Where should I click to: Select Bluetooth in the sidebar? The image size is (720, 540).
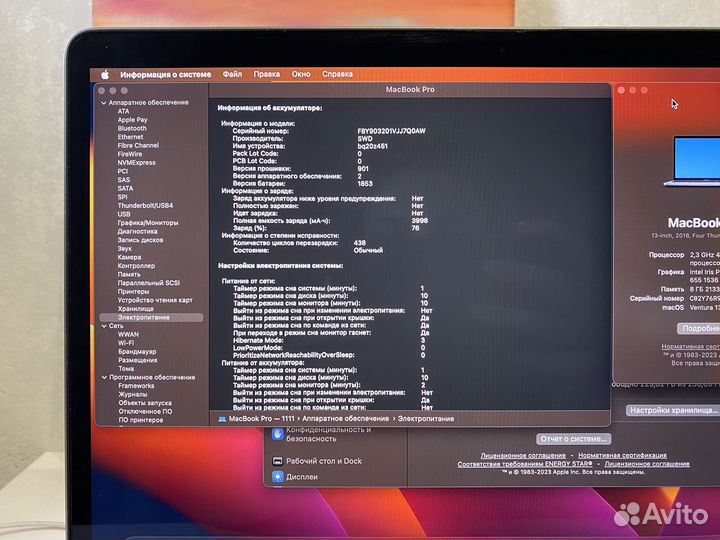pos(132,129)
